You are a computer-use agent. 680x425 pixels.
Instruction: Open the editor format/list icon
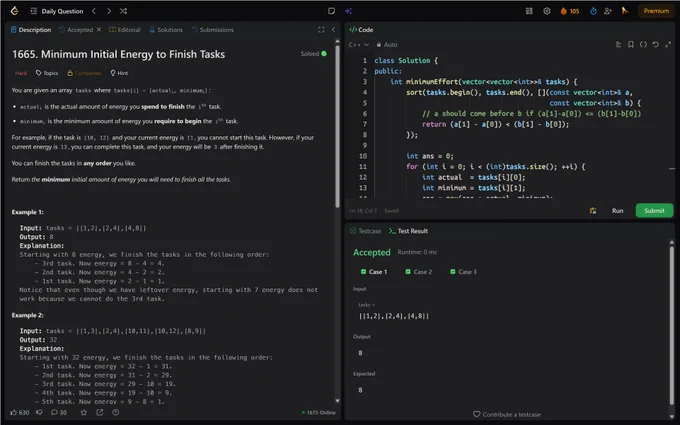[618, 44]
